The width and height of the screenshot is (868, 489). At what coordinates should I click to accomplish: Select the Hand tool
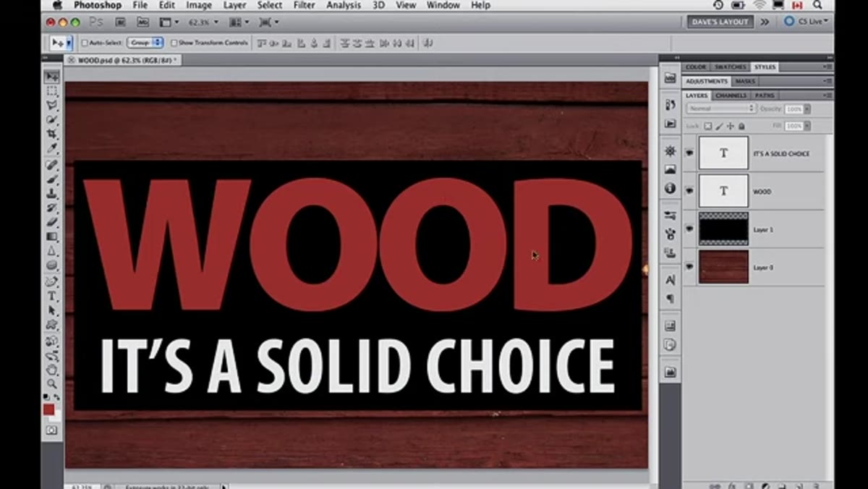52,369
